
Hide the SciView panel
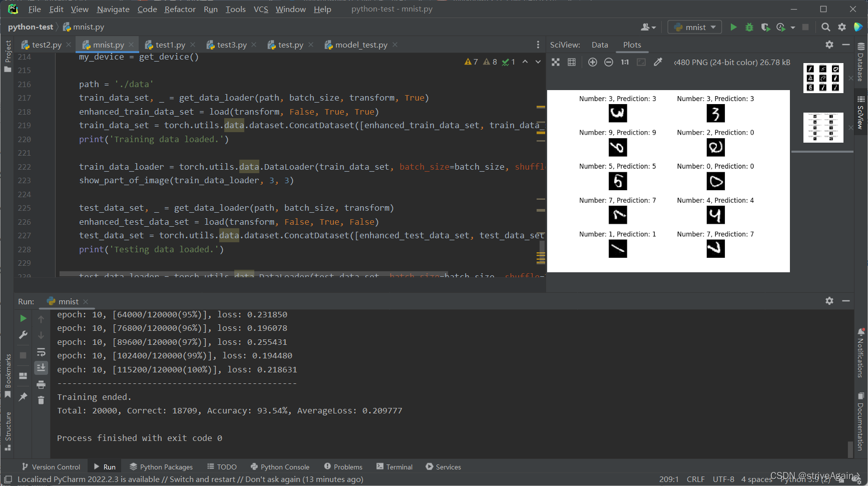846,45
